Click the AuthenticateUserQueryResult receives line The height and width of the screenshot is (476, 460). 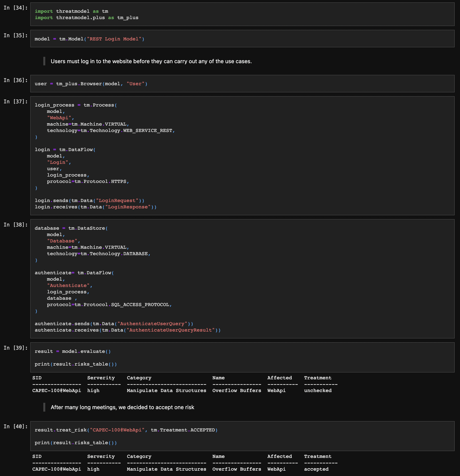click(127, 330)
